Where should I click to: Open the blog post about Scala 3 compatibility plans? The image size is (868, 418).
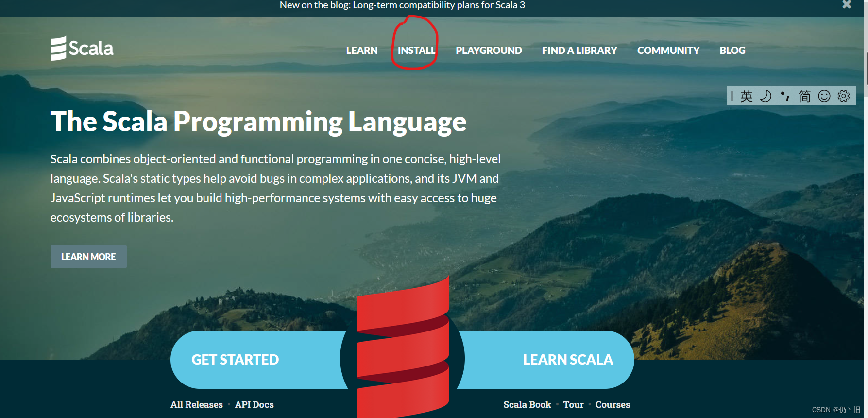point(439,5)
